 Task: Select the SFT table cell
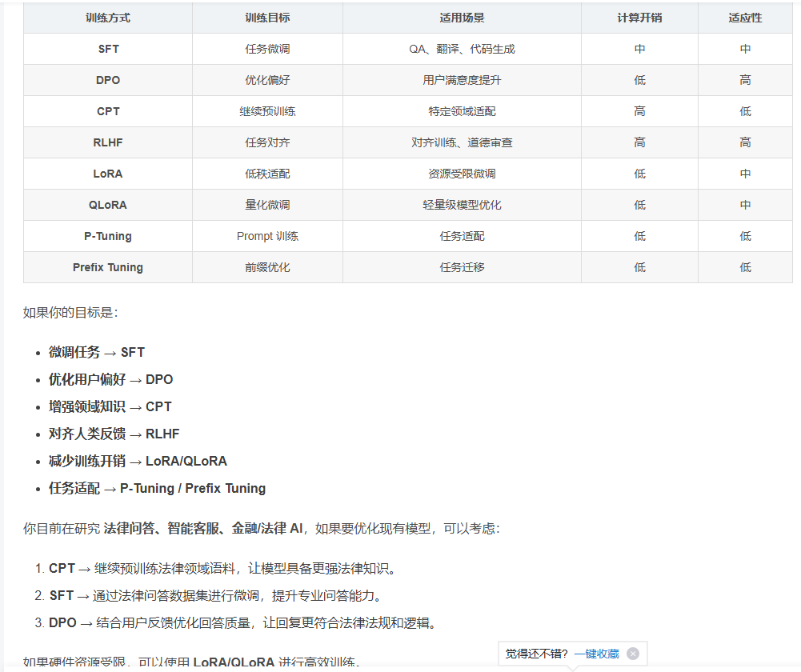[x=108, y=49]
